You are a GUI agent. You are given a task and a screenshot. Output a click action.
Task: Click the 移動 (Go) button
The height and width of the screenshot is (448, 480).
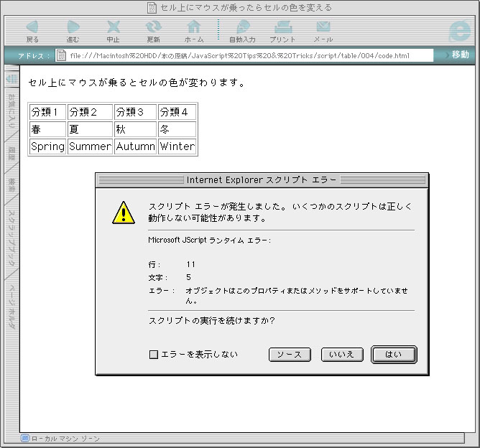tap(461, 55)
